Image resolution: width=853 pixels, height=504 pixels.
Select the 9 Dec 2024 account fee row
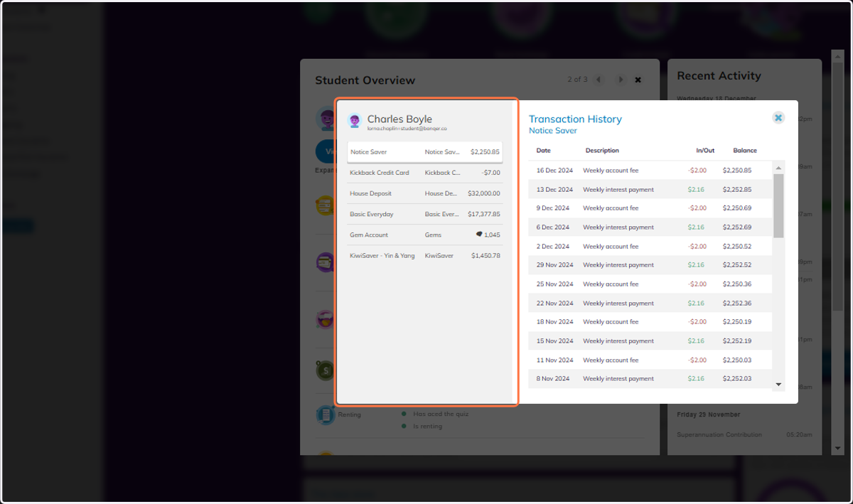click(650, 208)
